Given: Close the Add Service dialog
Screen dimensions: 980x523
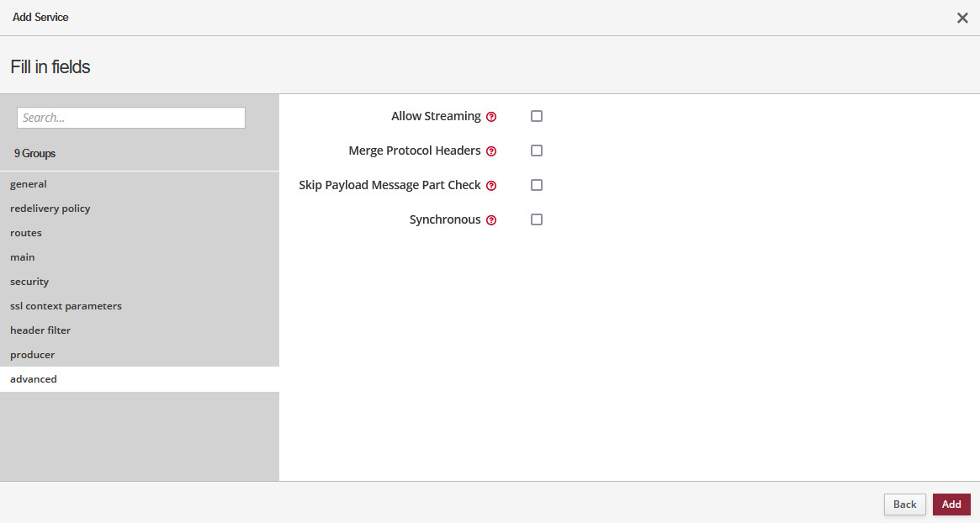Looking at the screenshot, I should [x=962, y=18].
